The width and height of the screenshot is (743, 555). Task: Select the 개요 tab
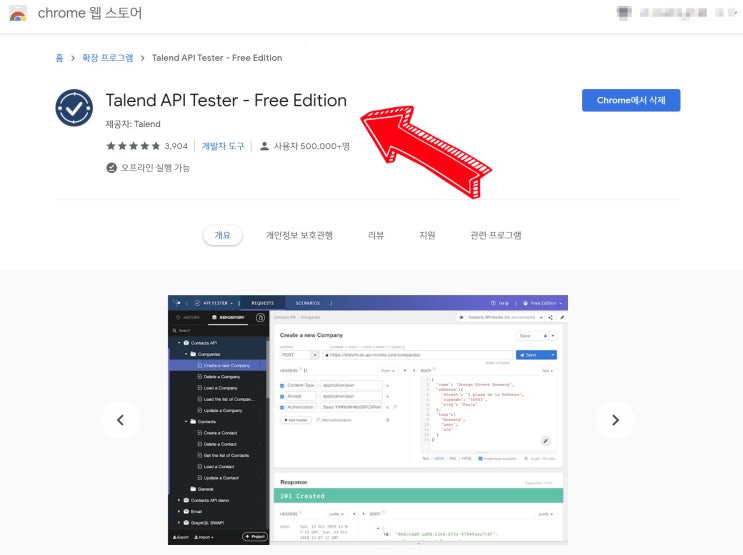(222, 235)
